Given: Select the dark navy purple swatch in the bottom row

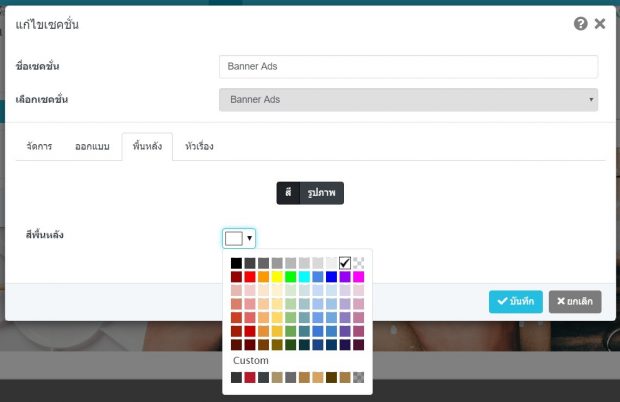Looking at the screenshot, I should (x=345, y=345).
